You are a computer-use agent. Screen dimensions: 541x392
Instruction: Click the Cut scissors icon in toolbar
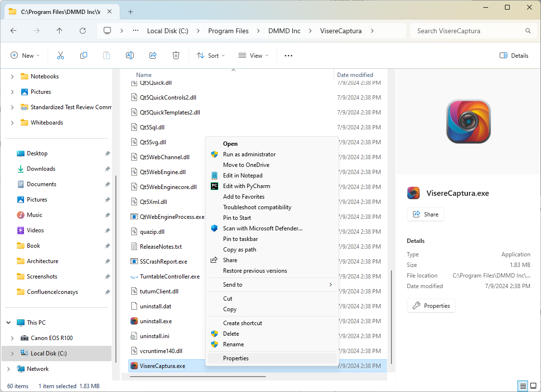(61, 56)
